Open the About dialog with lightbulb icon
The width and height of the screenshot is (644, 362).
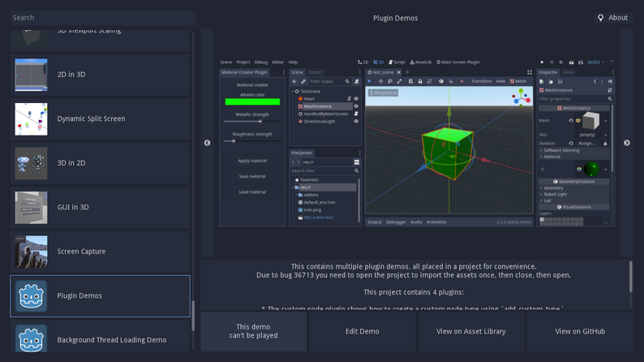(x=613, y=18)
